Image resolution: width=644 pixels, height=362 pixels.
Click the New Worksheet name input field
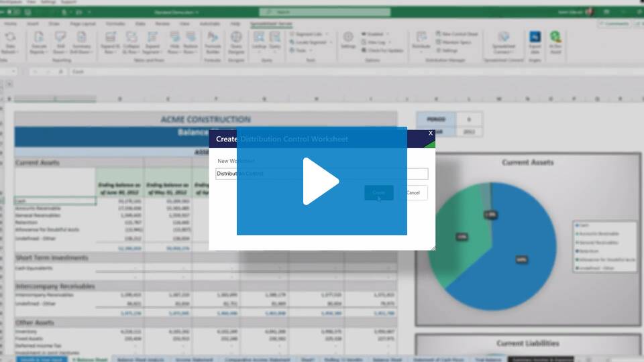click(321, 174)
